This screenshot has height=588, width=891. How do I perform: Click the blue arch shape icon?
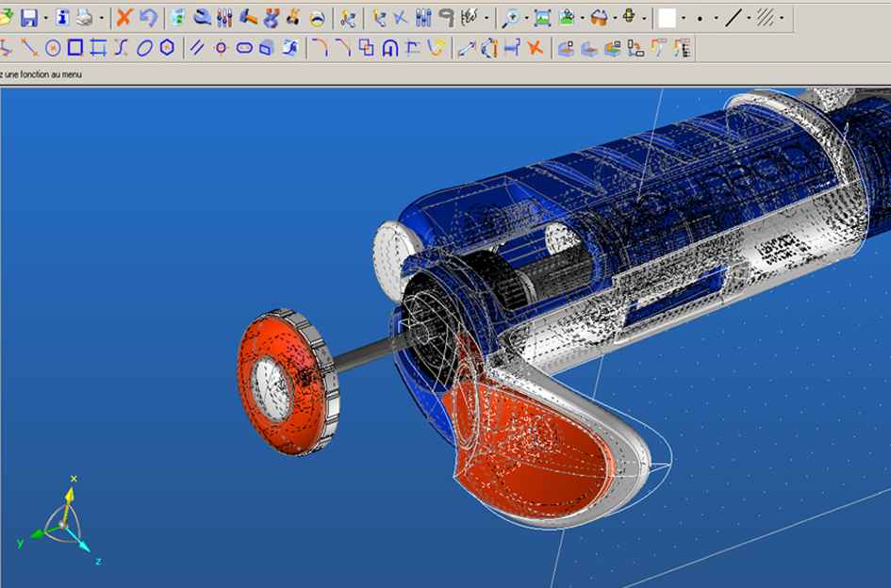[x=389, y=48]
